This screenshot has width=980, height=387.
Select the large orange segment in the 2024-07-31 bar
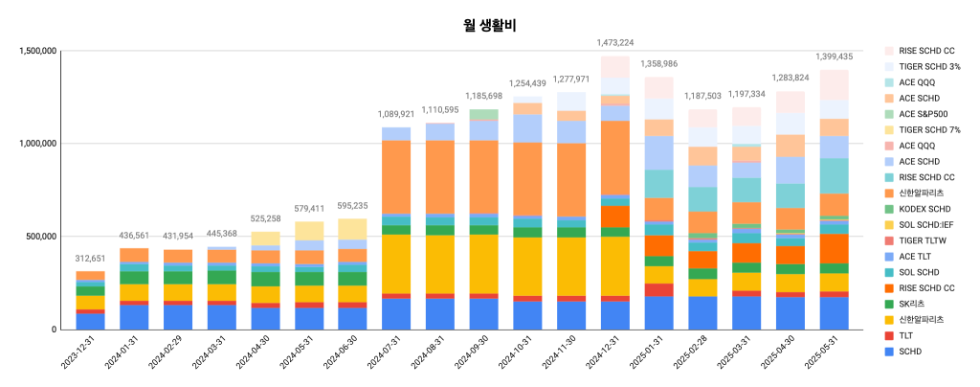pos(397,177)
